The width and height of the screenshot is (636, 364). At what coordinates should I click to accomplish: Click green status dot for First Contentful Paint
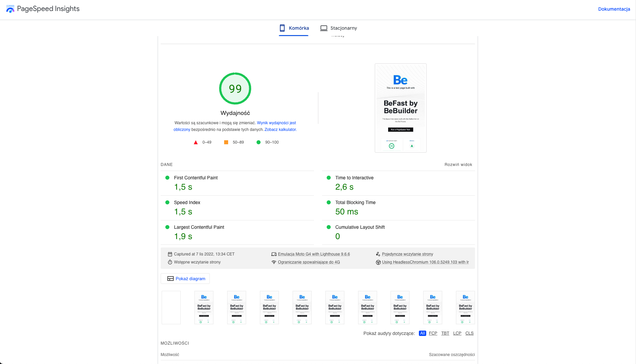point(167,178)
